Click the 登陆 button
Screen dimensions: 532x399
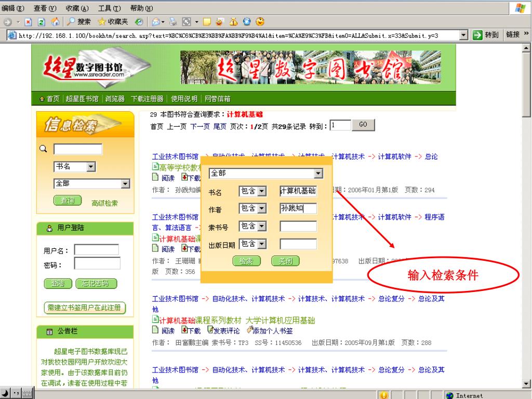click(x=58, y=283)
